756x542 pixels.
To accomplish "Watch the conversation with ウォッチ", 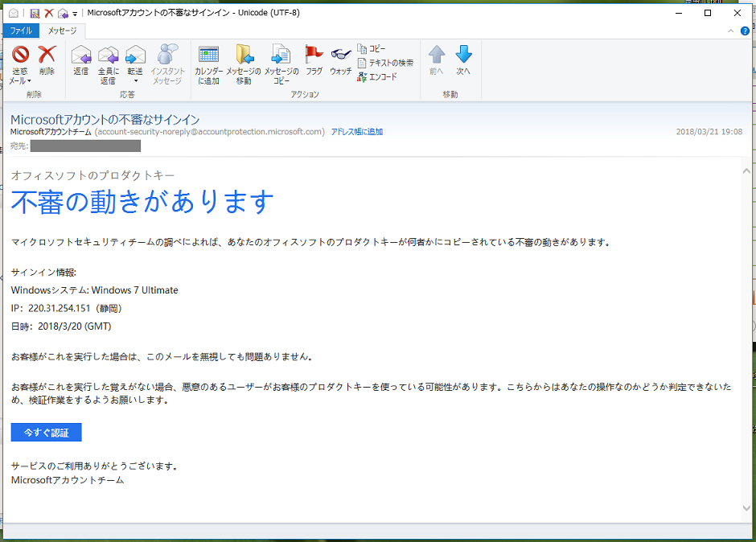I will tap(341, 61).
